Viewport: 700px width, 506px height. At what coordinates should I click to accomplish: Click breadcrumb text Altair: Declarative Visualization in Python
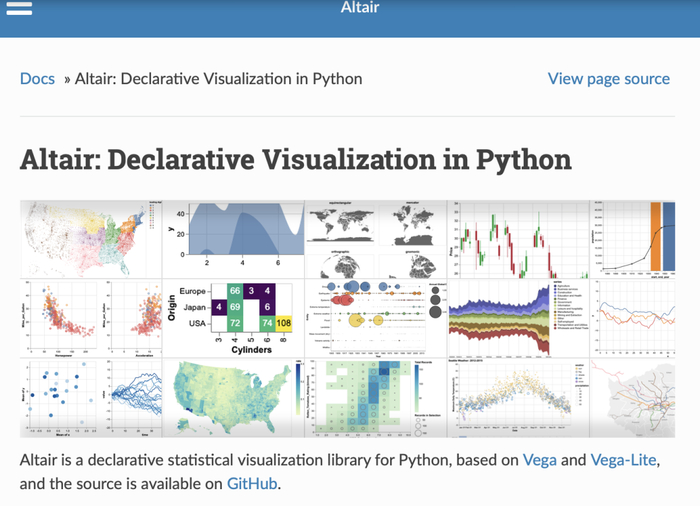click(218, 79)
